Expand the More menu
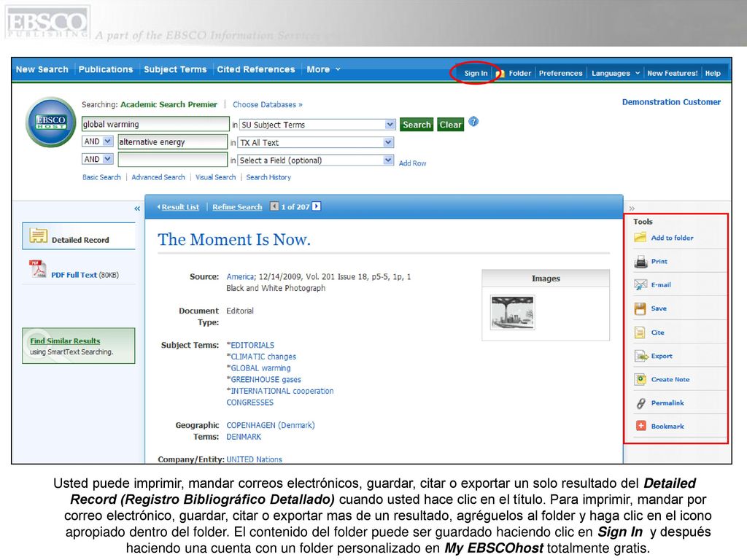747x560 pixels. [323, 69]
